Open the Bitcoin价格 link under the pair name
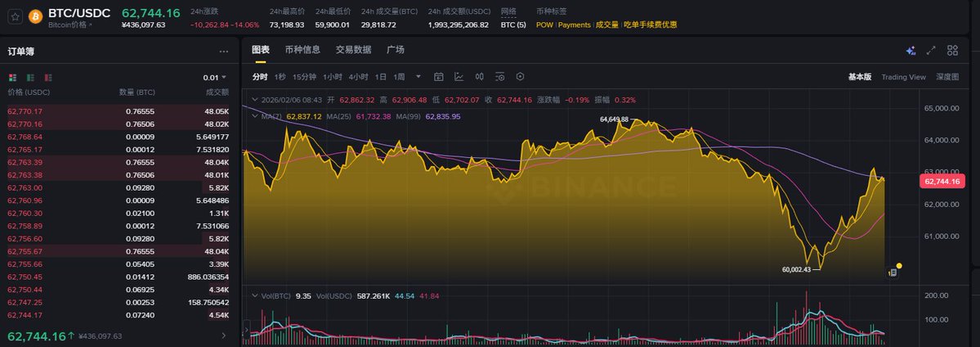This screenshot has height=347, width=980. tap(70, 25)
